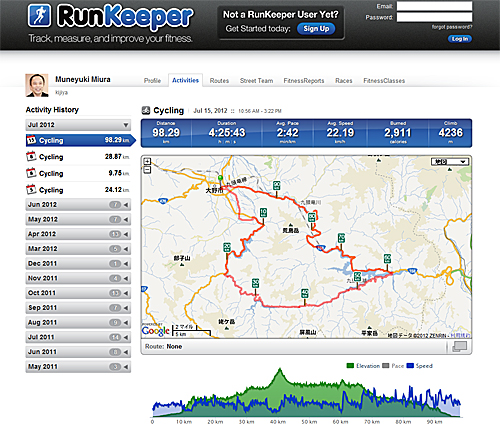Open the fullscreen map icon beside Route

tap(459, 347)
